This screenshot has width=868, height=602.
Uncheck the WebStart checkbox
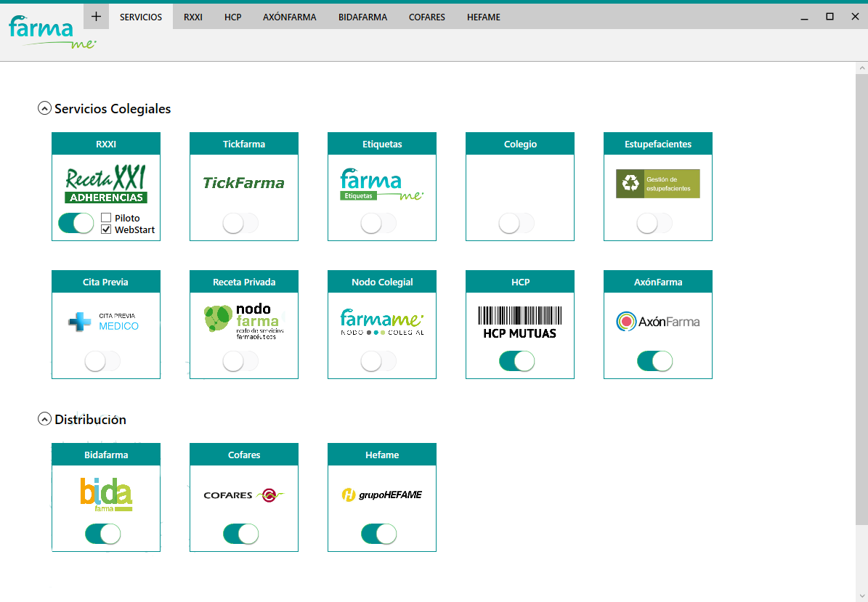pos(106,229)
